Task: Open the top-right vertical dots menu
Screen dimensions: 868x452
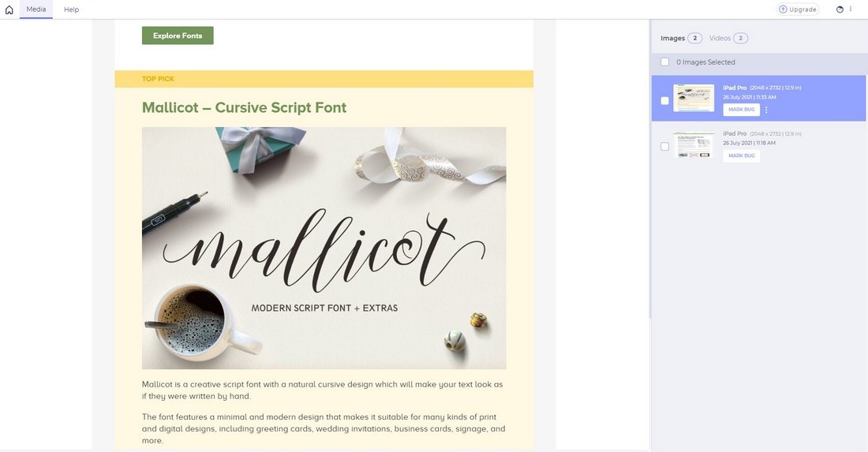Action: coord(851,9)
